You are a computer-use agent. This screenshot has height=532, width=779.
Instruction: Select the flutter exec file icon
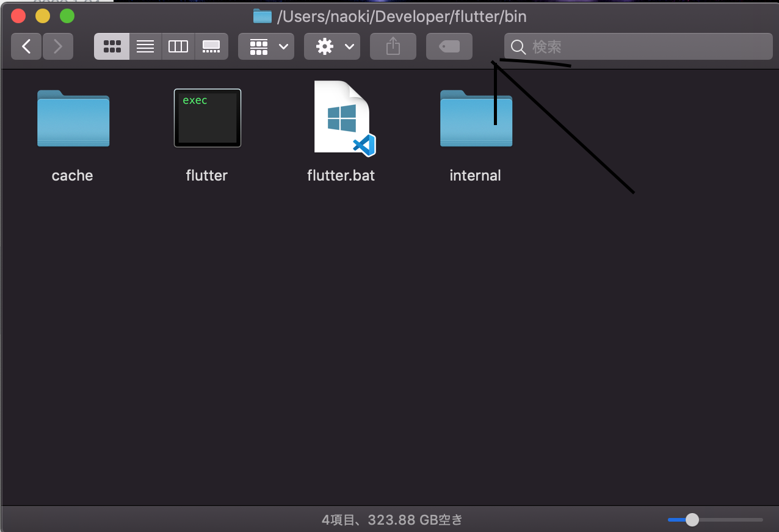(x=208, y=118)
